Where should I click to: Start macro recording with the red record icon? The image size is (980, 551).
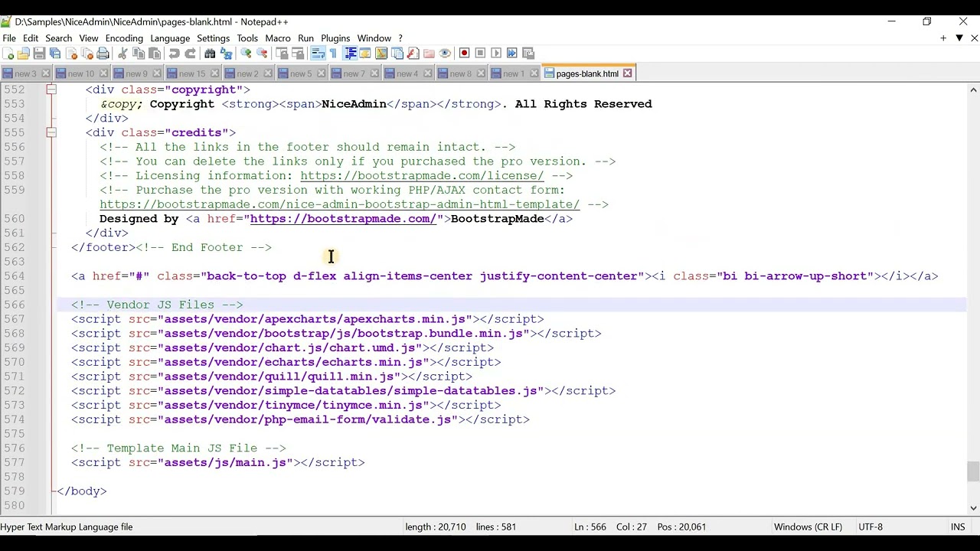coord(464,53)
